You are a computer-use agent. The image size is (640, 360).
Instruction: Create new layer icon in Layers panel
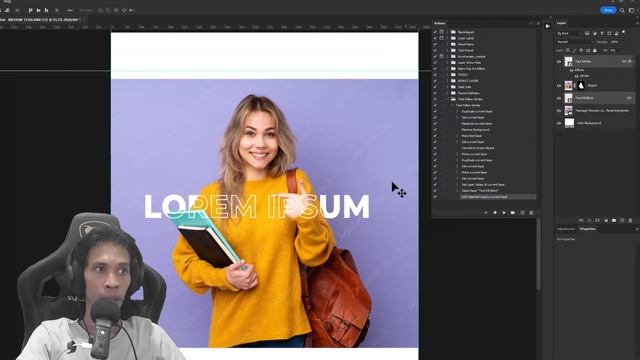tap(622, 220)
